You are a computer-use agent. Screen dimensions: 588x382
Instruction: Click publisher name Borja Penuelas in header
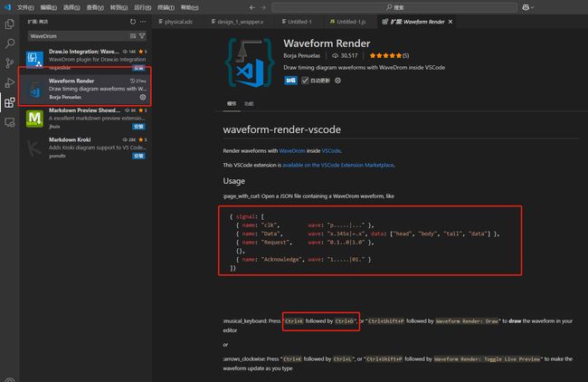302,55
